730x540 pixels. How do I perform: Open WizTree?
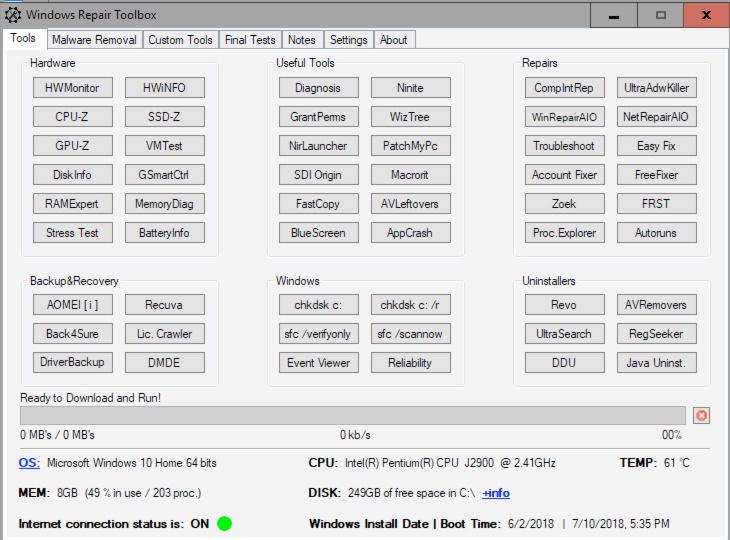(411, 116)
